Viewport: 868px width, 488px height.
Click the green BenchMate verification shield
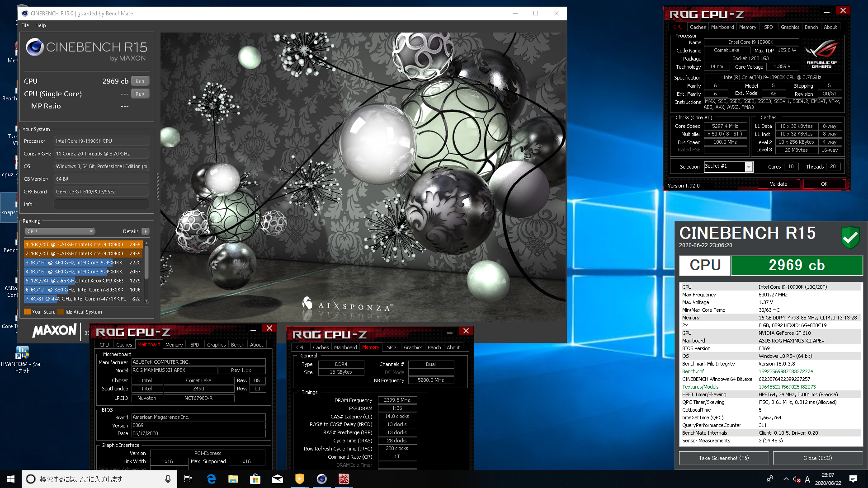pyautogui.click(x=850, y=237)
